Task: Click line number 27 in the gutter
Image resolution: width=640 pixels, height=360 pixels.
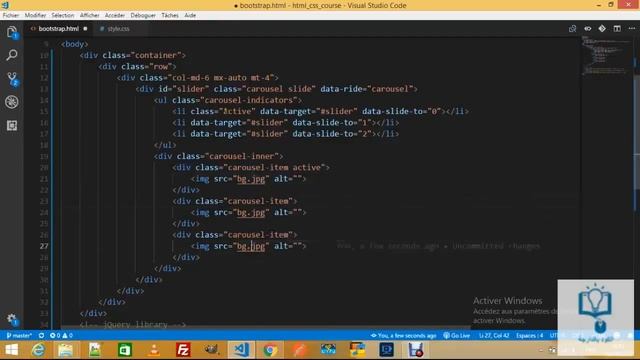Action: coord(44,246)
